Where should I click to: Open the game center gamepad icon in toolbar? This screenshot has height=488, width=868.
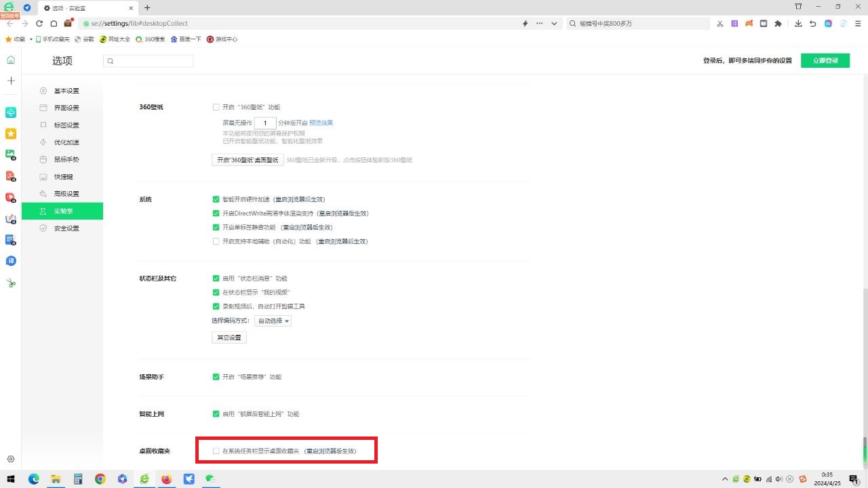749,23
